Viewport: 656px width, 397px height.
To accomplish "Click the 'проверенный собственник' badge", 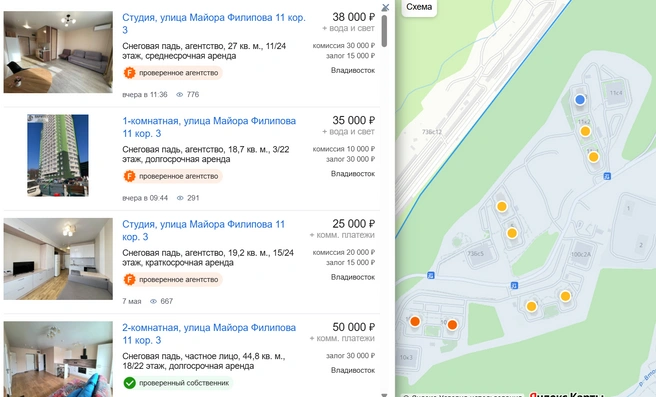I will 178,383.
